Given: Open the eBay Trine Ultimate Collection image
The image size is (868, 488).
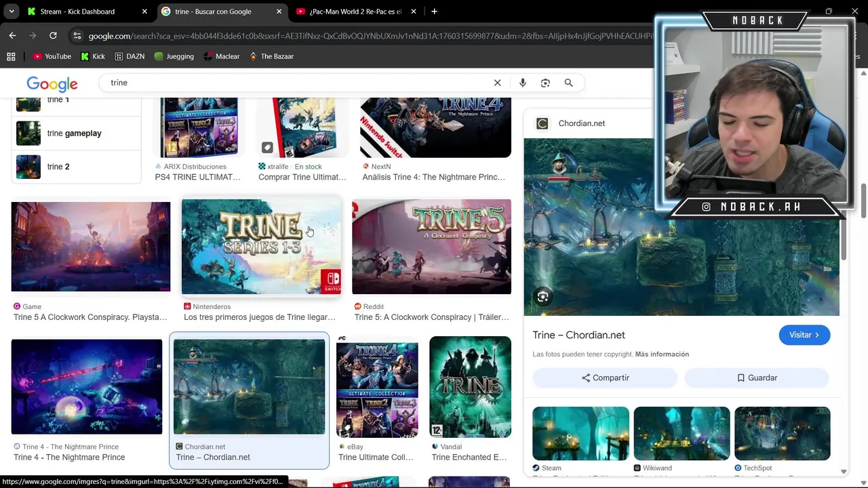Looking at the screenshot, I should pyautogui.click(x=377, y=386).
